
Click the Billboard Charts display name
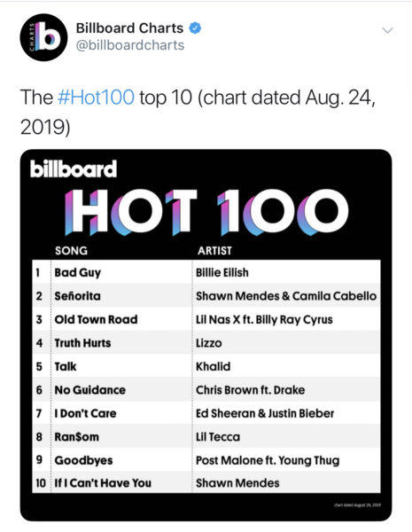129,27
